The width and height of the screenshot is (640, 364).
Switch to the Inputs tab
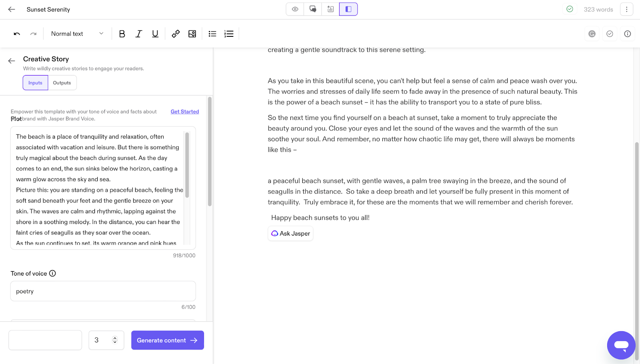pos(35,83)
